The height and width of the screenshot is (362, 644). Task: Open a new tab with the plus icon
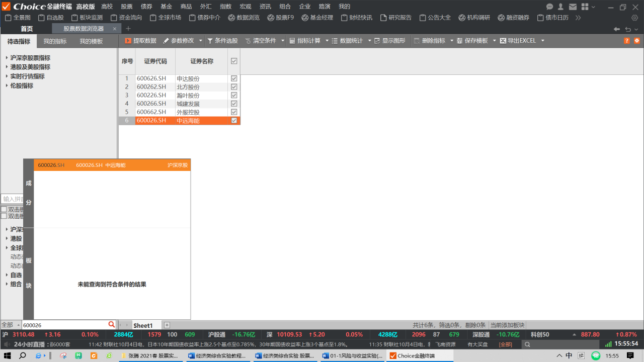tap(128, 29)
